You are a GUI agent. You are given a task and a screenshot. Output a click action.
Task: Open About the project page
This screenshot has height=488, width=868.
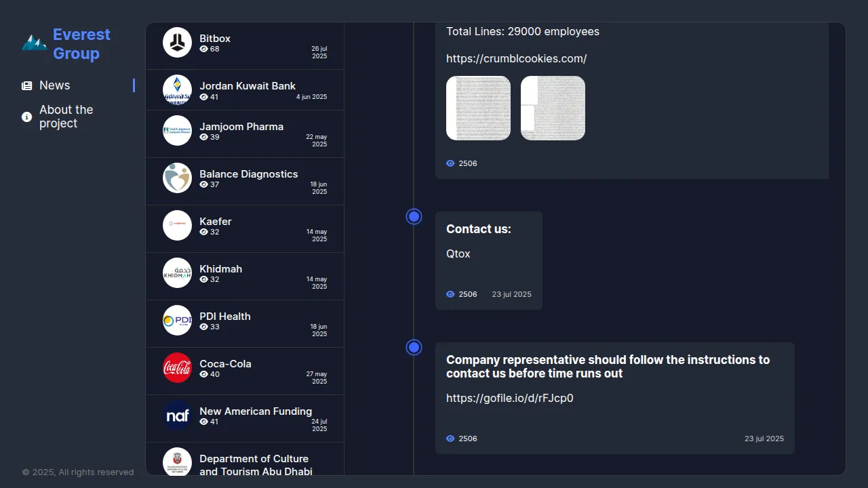(66, 117)
